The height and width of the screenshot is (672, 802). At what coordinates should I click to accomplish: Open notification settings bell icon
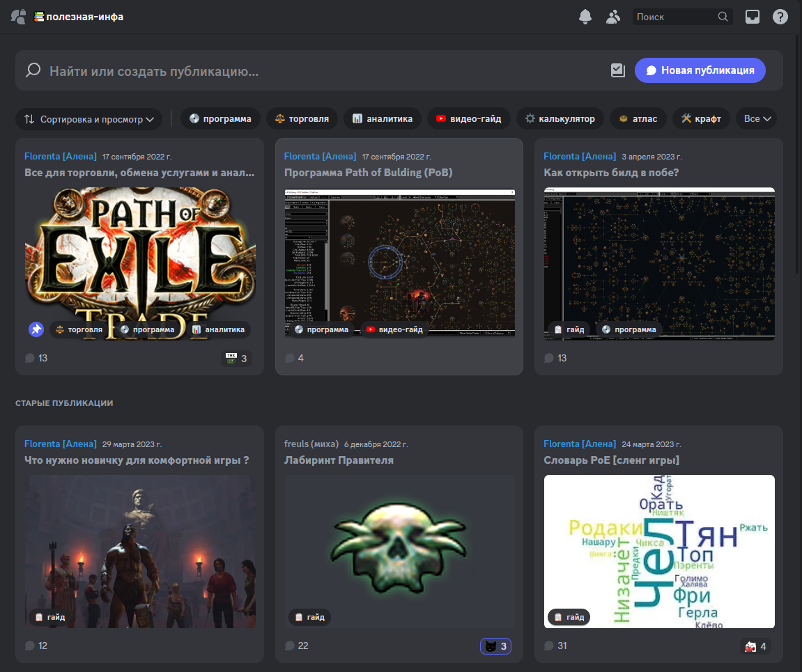click(585, 17)
